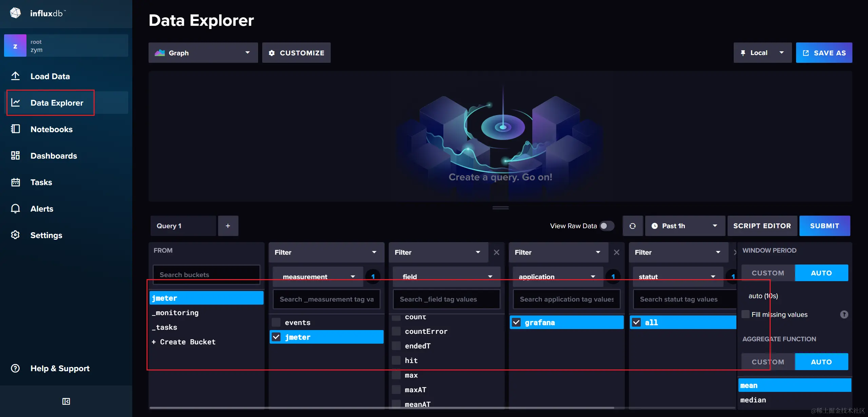The image size is (868, 417).
Task: Remove the field filter with its X
Action: pyautogui.click(x=497, y=252)
